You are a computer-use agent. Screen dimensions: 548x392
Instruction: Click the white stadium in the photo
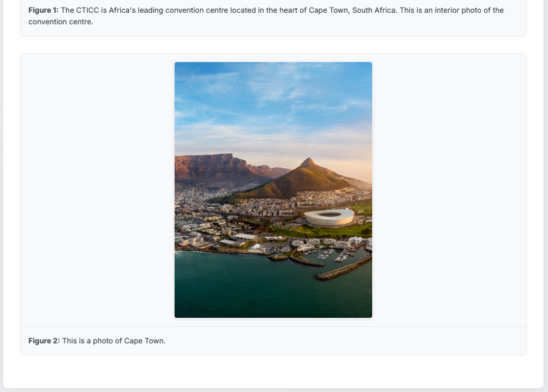329,217
